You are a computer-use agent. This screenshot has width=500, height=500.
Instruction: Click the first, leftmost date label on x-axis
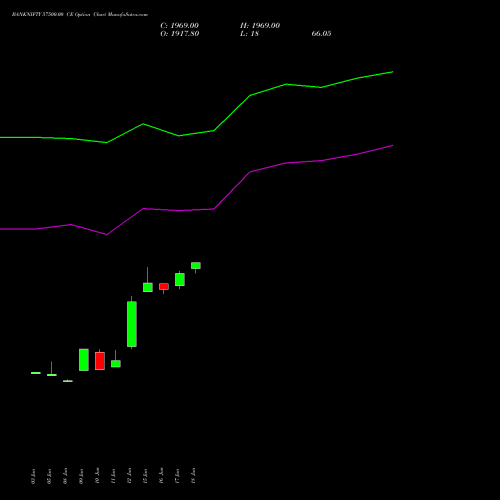(x=33, y=476)
